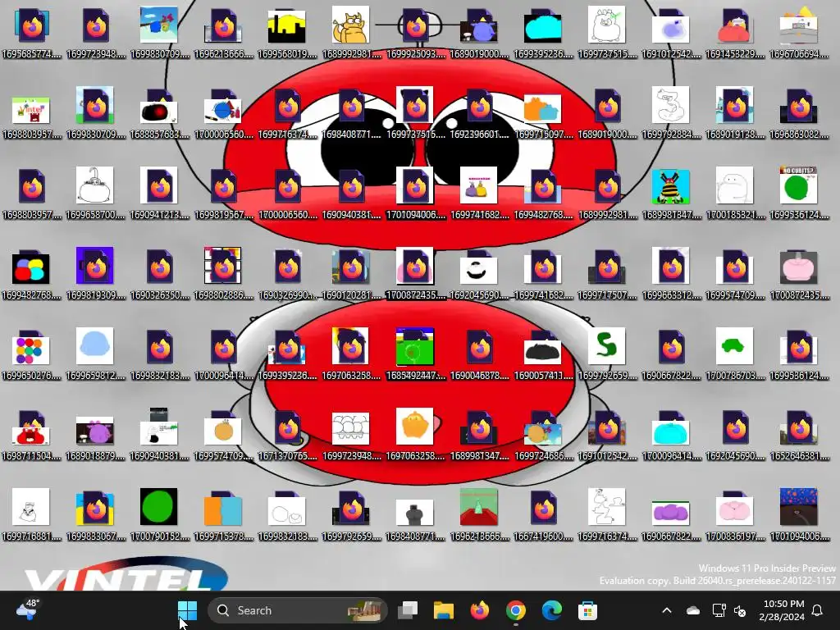The width and height of the screenshot is (840, 630).
Task: Open the notification bell
Action: 818,610
